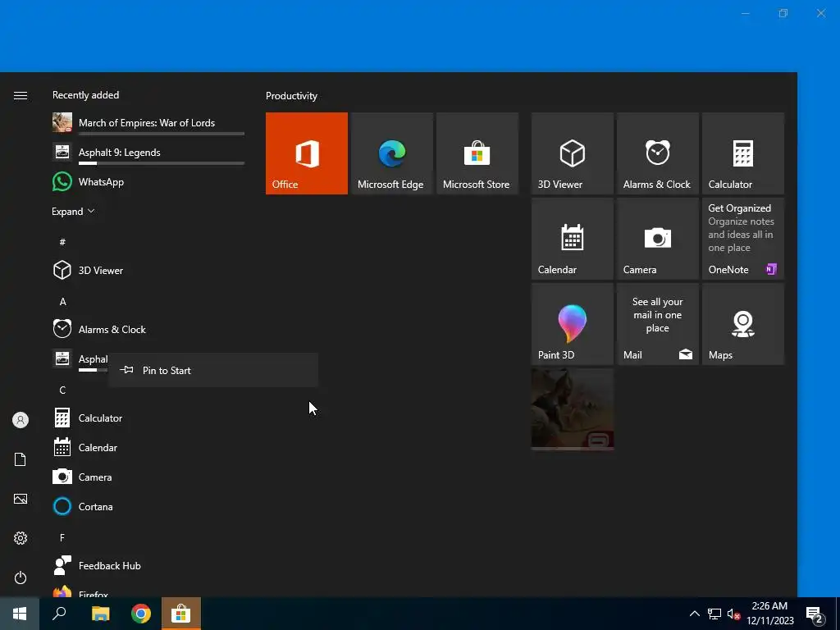This screenshot has width=840, height=630.
Task: Open Settings via the gear icon
Action: coord(21,538)
